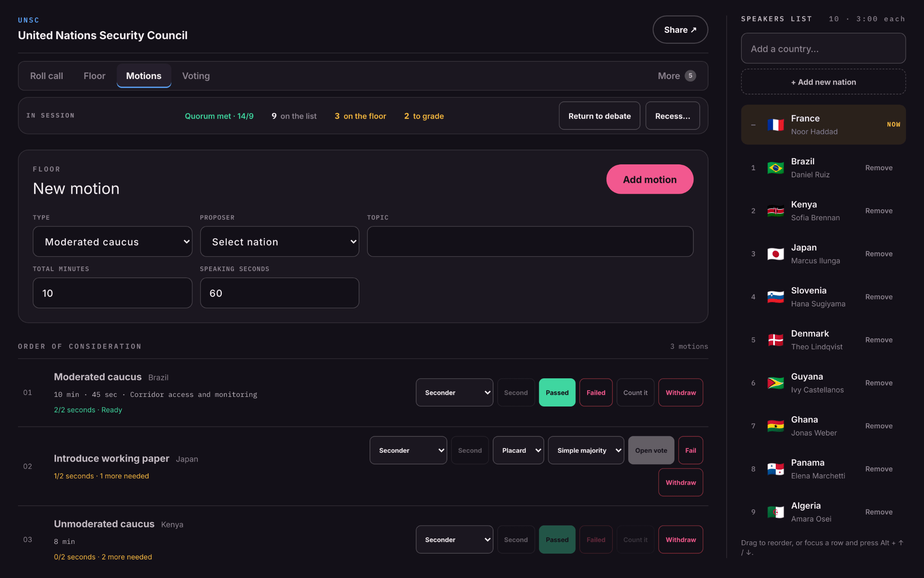Click the Add motion button

point(650,179)
